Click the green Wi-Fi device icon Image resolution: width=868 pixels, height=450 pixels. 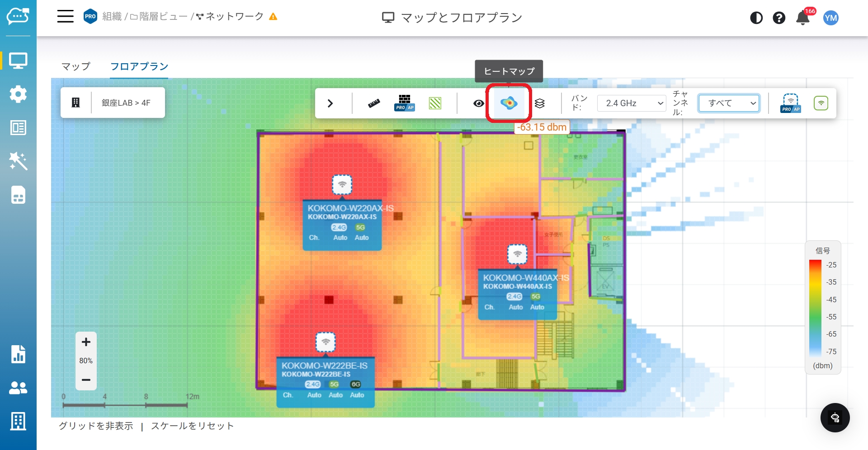click(x=821, y=103)
